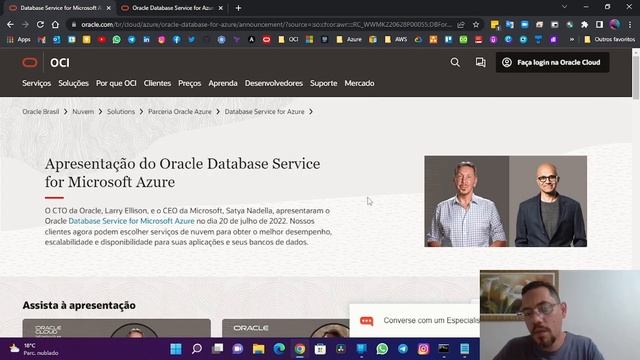Open the Twitter bookmark icon
640x360 pixels.
[191, 40]
